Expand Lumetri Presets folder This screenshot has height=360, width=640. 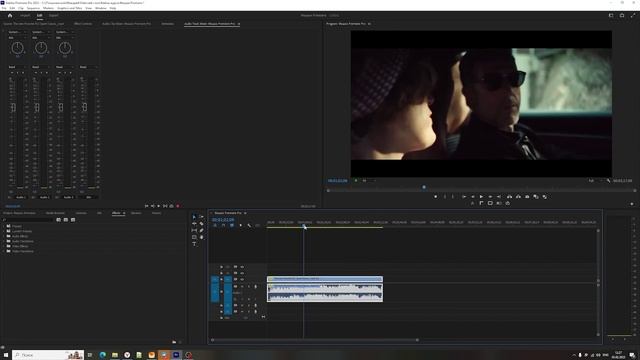[x=4, y=231]
